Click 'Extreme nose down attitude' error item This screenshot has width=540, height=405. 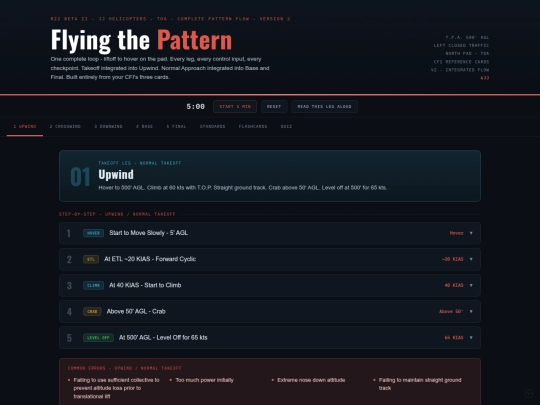tap(311, 380)
